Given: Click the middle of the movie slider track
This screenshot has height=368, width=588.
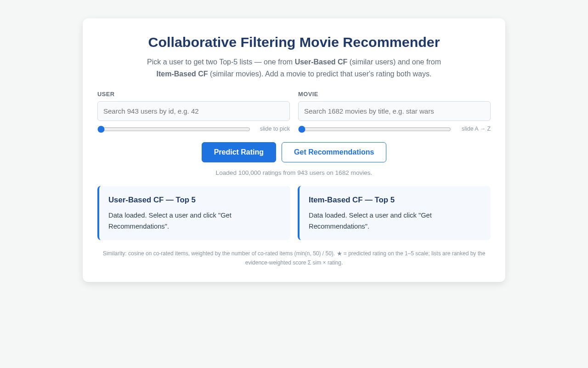Looking at the screenshot, I should pos(374,129).
